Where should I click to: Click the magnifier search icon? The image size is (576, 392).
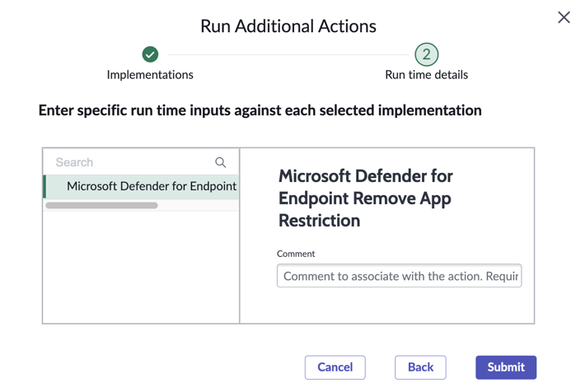coord(220,162)
